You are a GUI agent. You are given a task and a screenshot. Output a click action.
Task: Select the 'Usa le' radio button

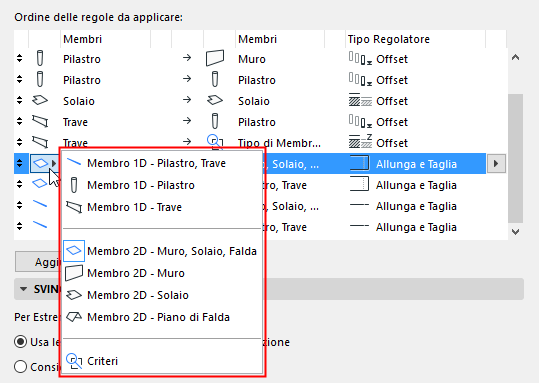click(x=21, y=342)
